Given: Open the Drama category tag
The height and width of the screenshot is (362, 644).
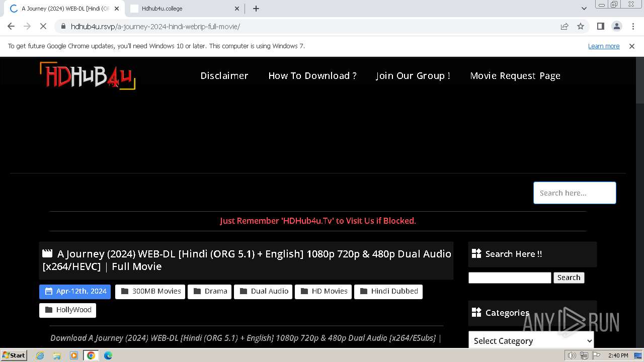Looking at the screenshot, I should tap(209, 292).
